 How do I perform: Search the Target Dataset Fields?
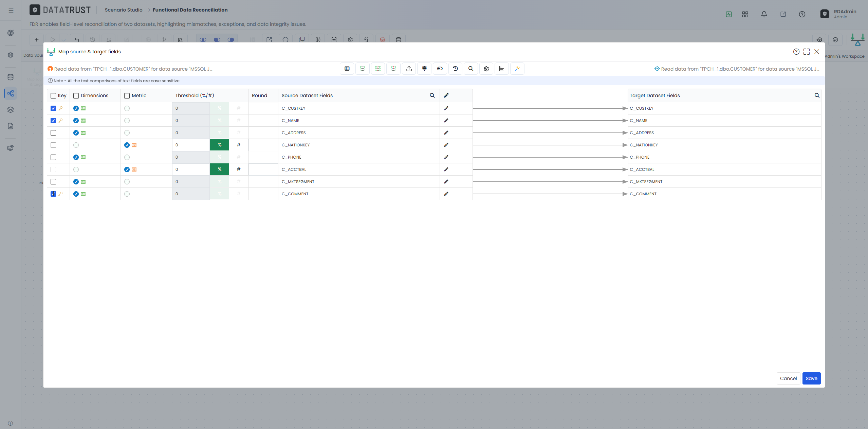click(817, 95)
